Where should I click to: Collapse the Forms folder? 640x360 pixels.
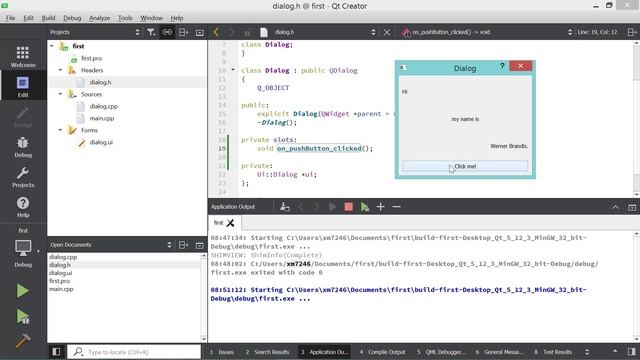click(x=60, y=130)
